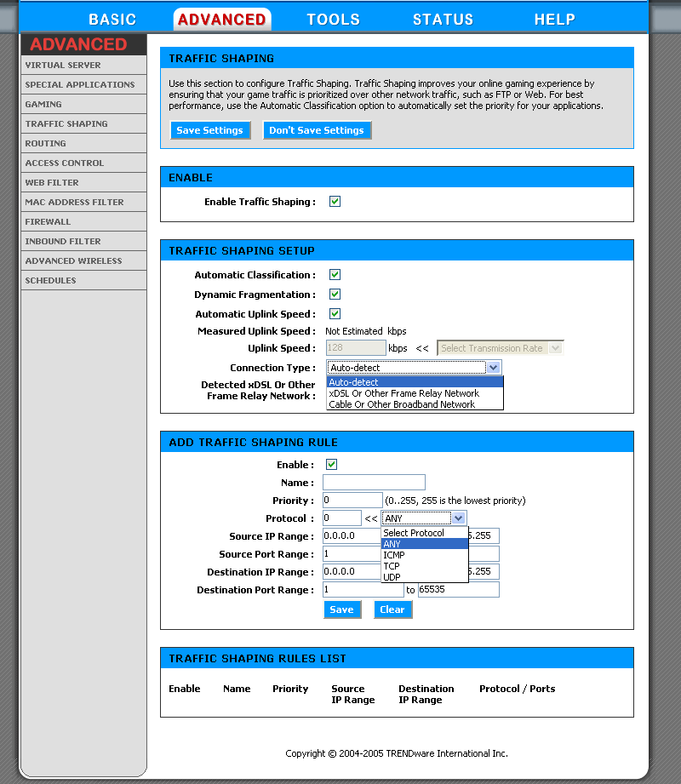681x784 pixels.
Task: Toggle Dynamic Fragmentation checkbox
Action: point(335,294)
